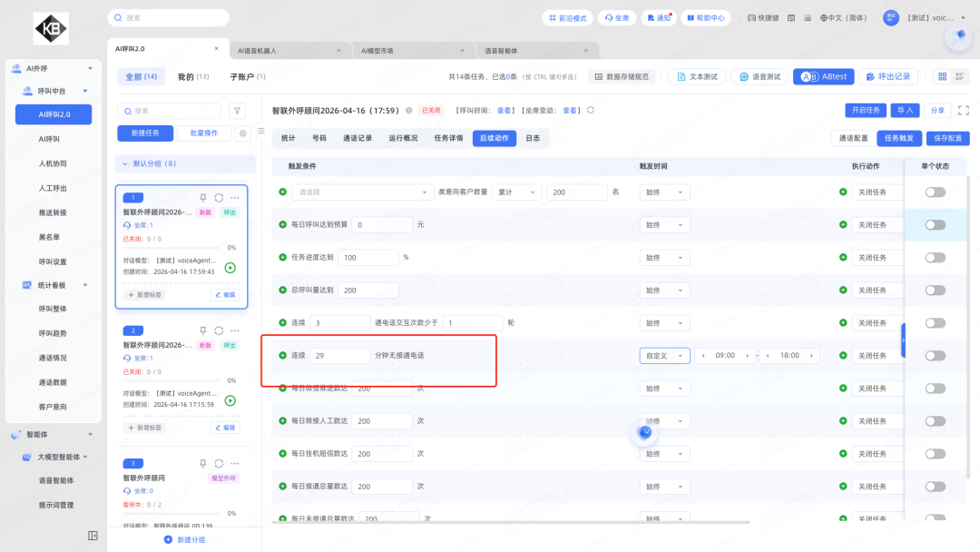The width and height of the screenshot is (980, 552).
Task: Open the 自定义 trigger time dropdown
Action: coord(664,356)
